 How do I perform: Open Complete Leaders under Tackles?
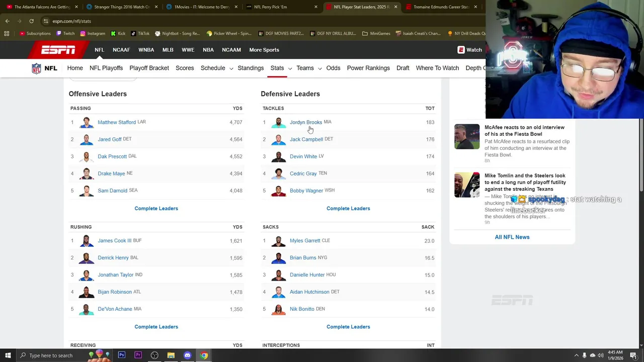348,208
